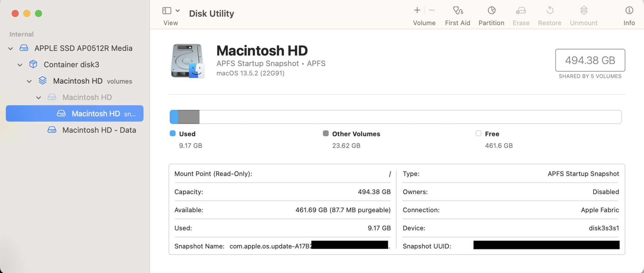Click 'APFS Startup Snapshot • APFS' subtitle

pos(271,63)
